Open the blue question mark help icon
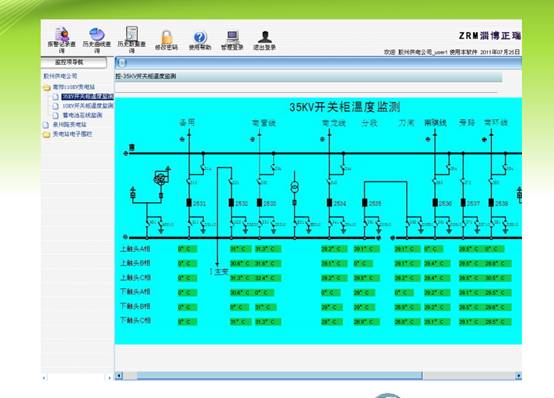This screenshot has width=554, height=398. click(200, 37)
